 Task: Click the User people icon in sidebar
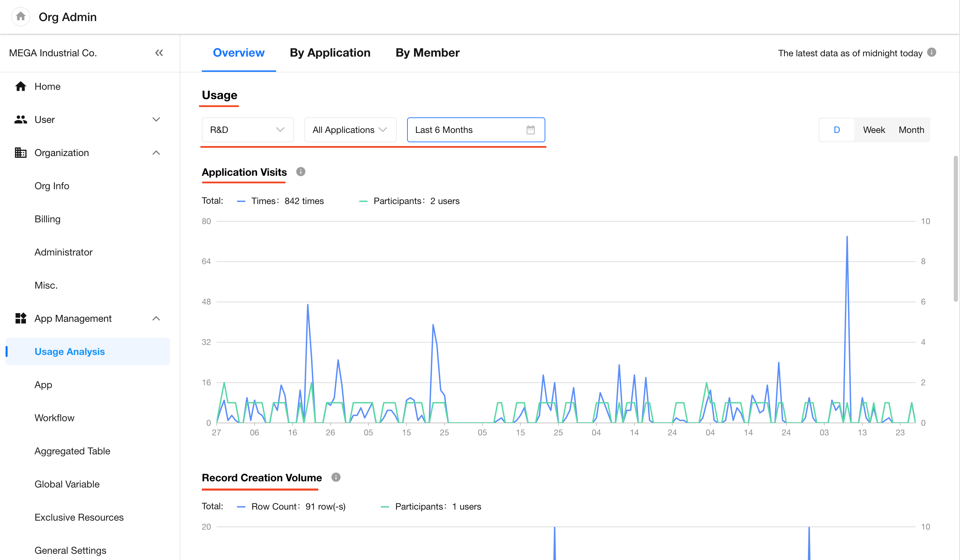tap(21, 119)
